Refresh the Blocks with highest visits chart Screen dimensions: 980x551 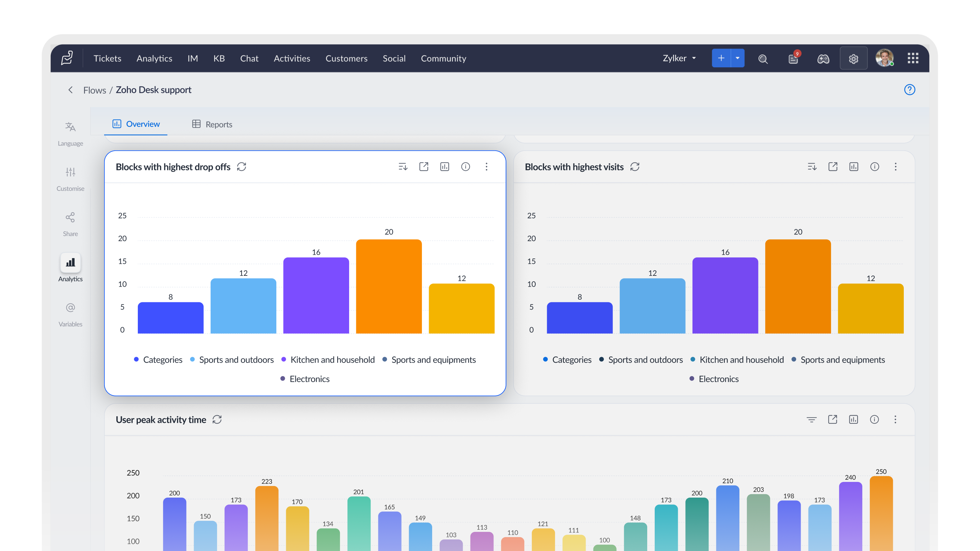tap(635, 167)
